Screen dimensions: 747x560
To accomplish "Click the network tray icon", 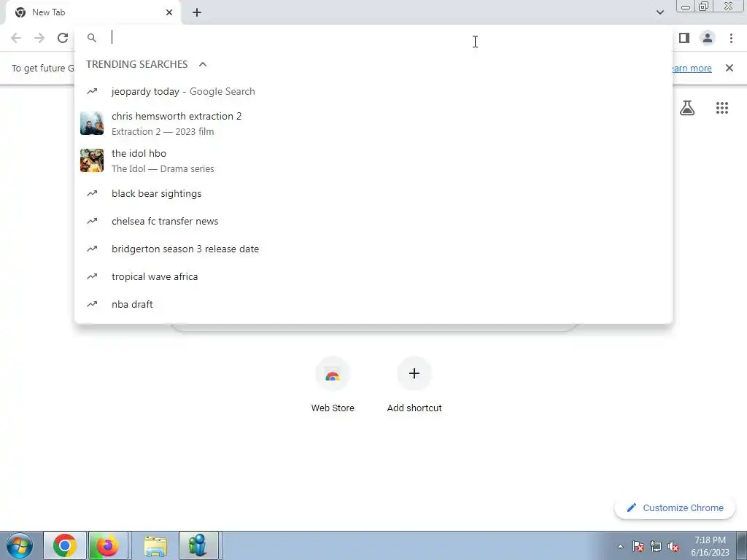I will 656,546.
